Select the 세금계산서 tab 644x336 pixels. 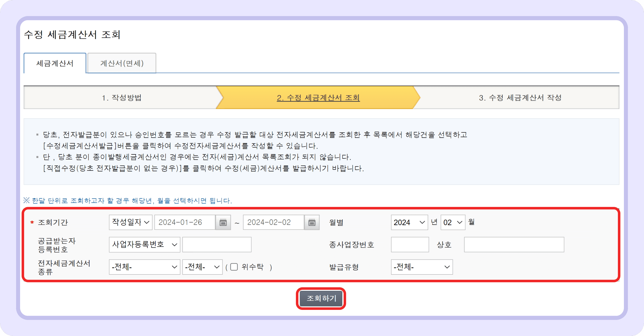click(55, 63)
